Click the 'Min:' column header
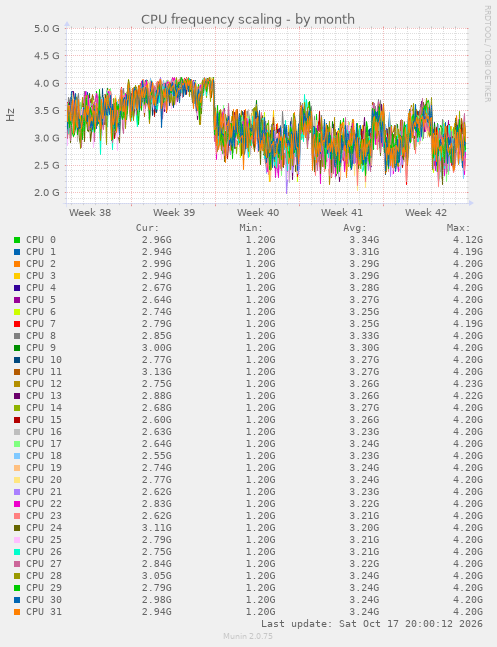The image size is (497, 647). pyautogui.click(x=251, y=228)
